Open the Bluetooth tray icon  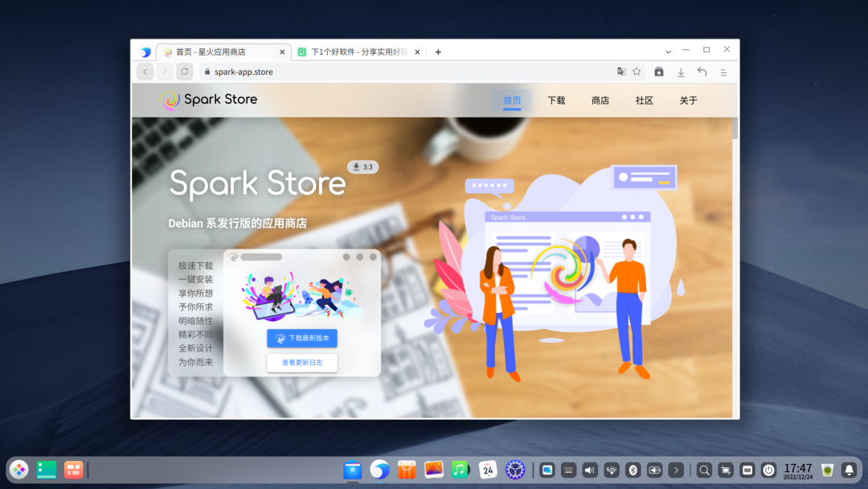click(633, 471)
